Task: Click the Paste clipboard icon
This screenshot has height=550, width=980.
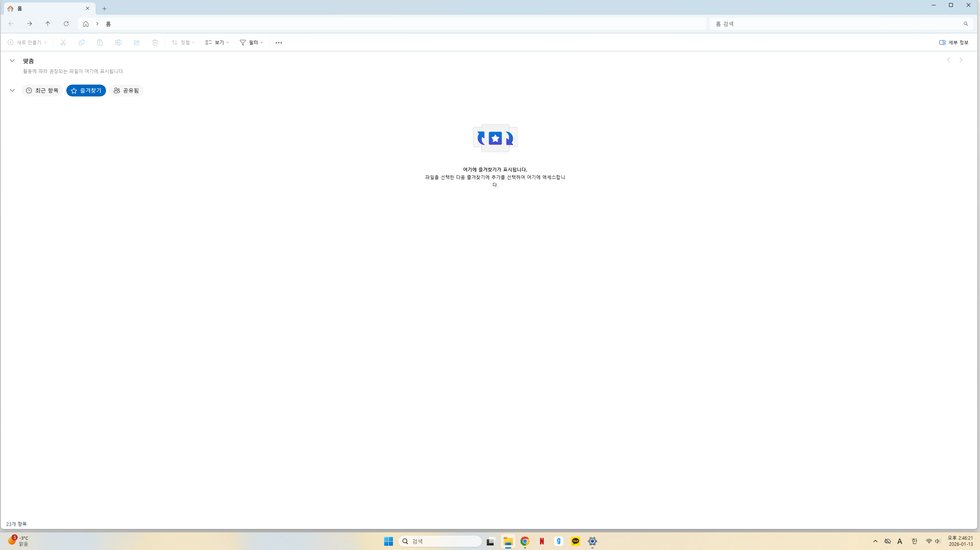Action: [x=100, y=42]
